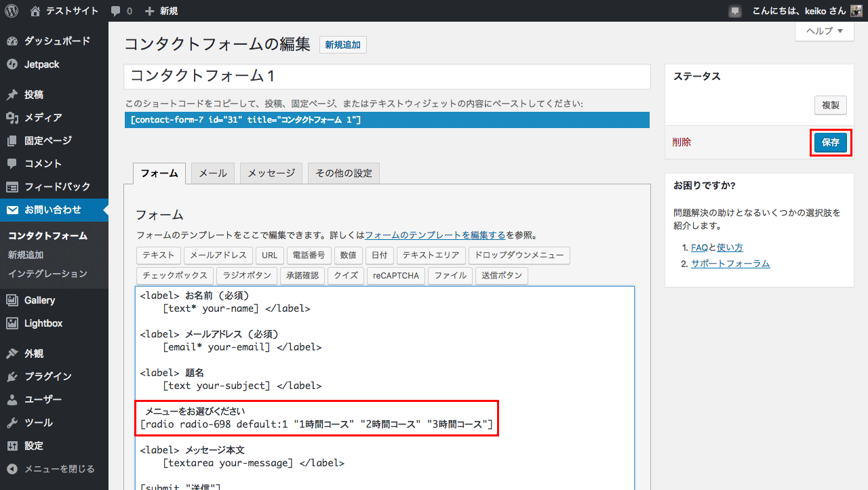Click the 投稿 pushpin icon
This screenshot has height=490, width=868.
pos(12,94)
